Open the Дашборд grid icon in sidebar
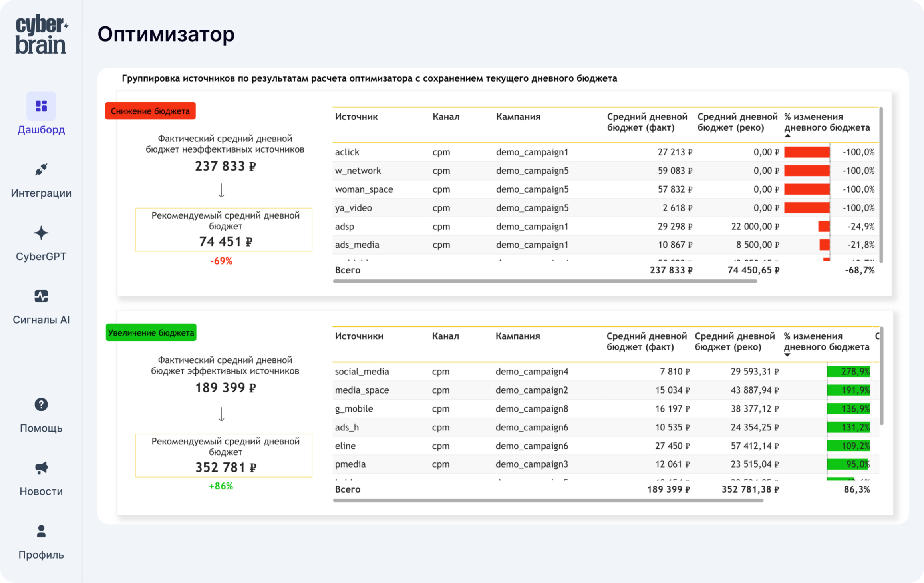924x583 pixels. (x=41, y=106)
